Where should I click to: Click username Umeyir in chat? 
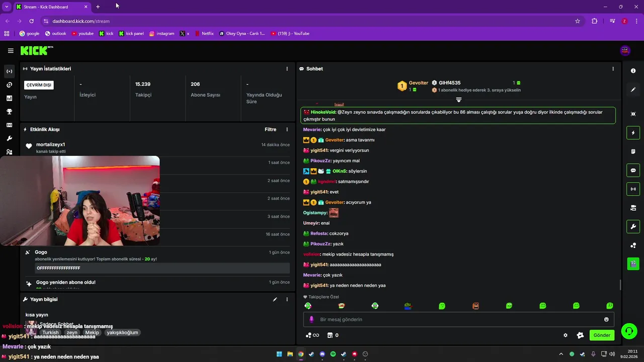(x=311, y=223)
